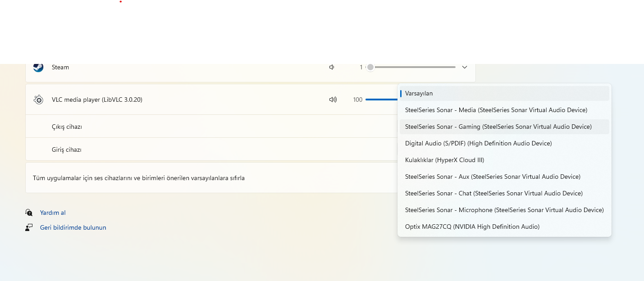The image size is (644, 281).
Task: Choose SteelSeries Sonar - Media output
Action: [x=504, y=110]
